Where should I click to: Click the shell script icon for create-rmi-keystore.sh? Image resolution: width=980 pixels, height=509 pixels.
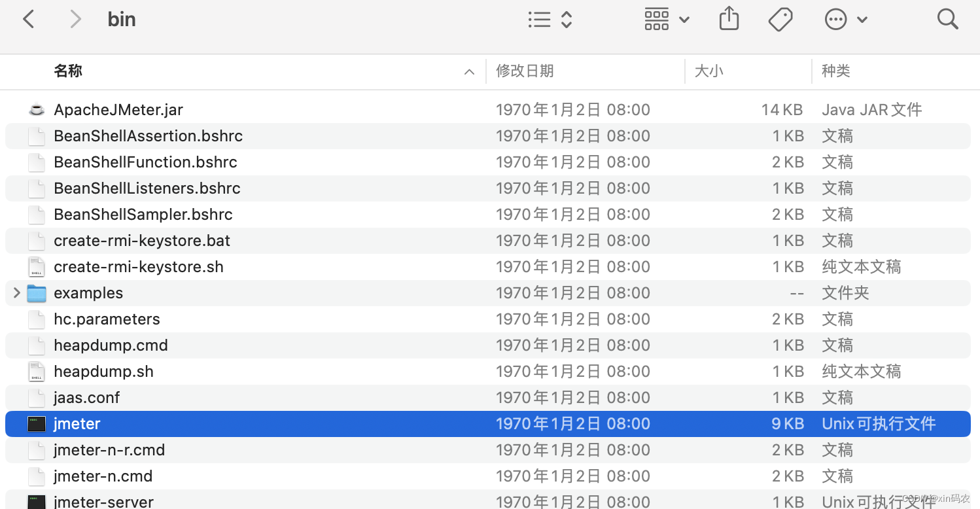[x=36, y=266]
